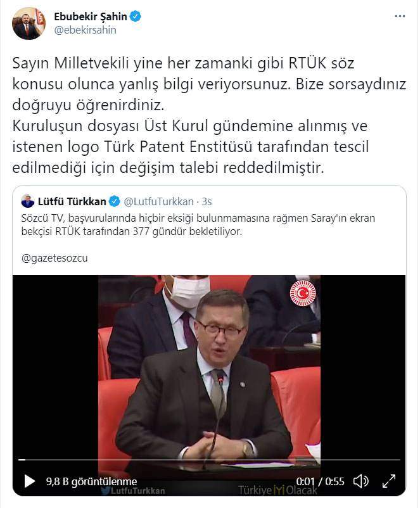Click Lütfü Türkkan's small avatar
420x508 pixels.
(27, 201)
